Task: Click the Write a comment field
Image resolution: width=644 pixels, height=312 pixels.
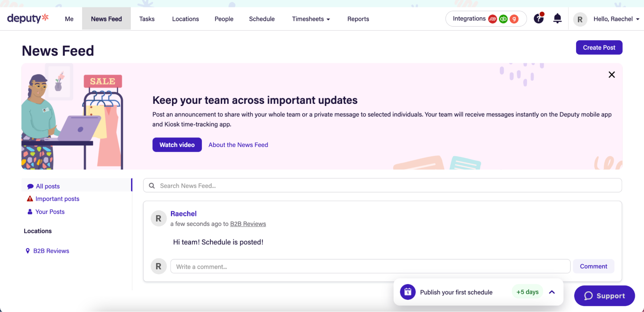Action: click(370, 267)
